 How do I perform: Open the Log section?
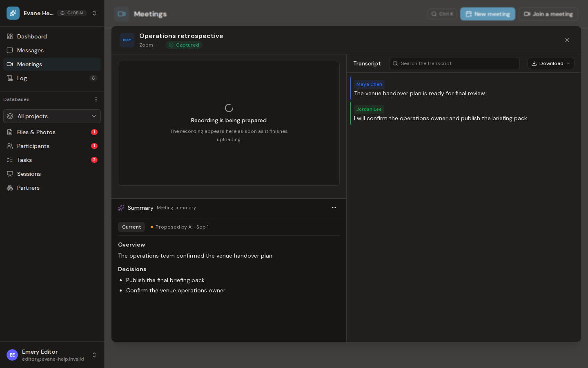coord(52,78)
